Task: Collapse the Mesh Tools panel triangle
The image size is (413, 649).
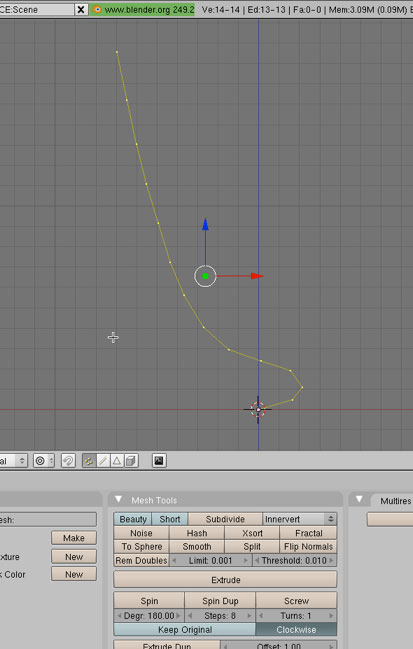Action: [x=118, y=500]
